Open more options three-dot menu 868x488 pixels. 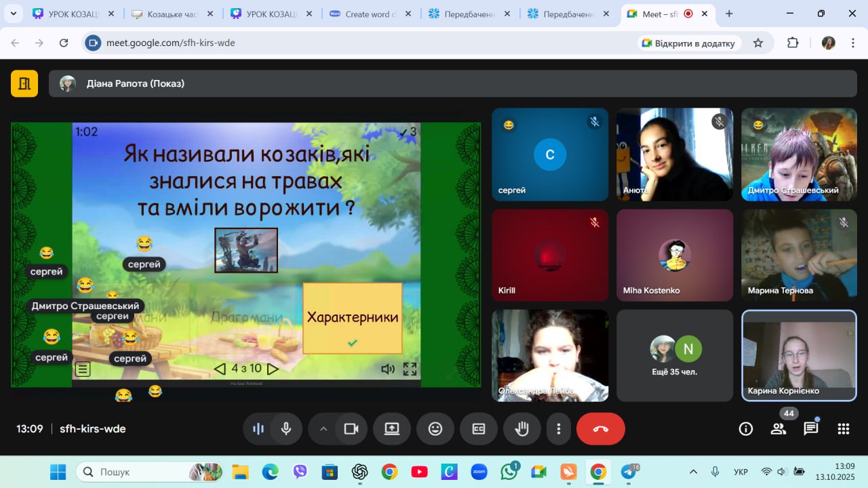point(559,429)
